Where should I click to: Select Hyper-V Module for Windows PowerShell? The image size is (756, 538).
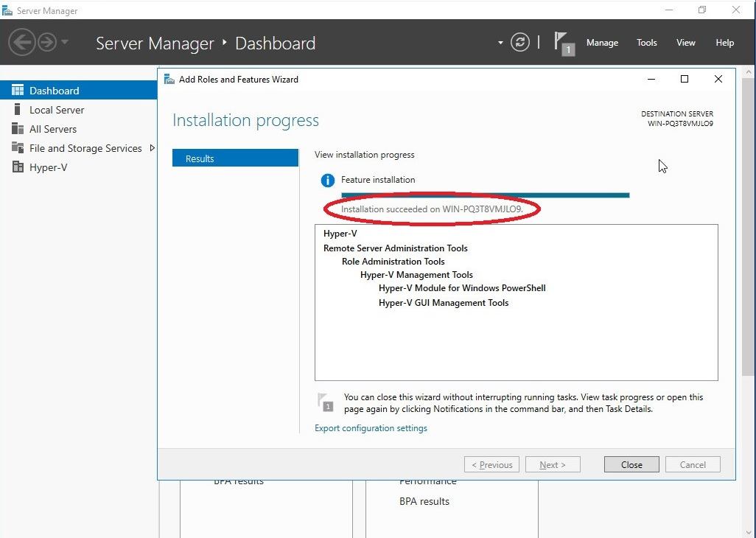(462, 288)
